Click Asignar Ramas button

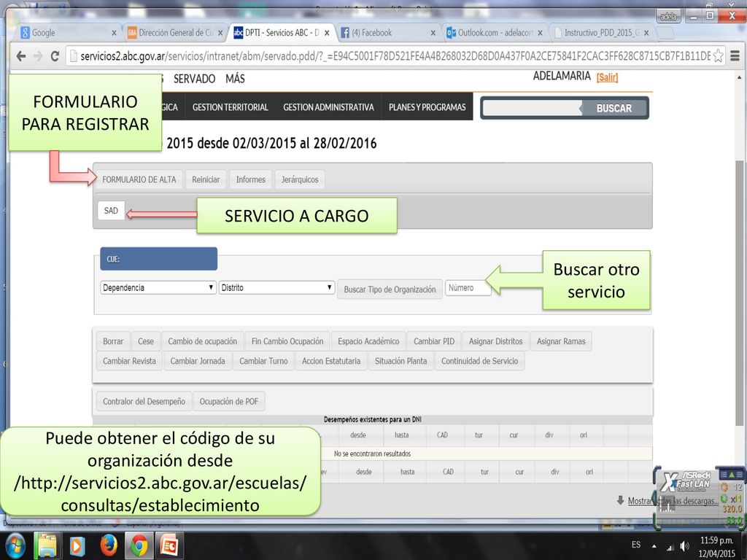(561, 341)
